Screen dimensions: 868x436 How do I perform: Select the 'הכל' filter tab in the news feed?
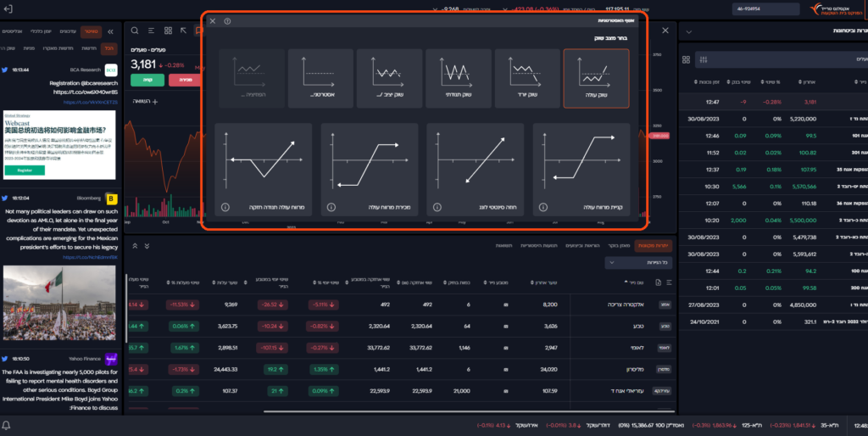109,50
